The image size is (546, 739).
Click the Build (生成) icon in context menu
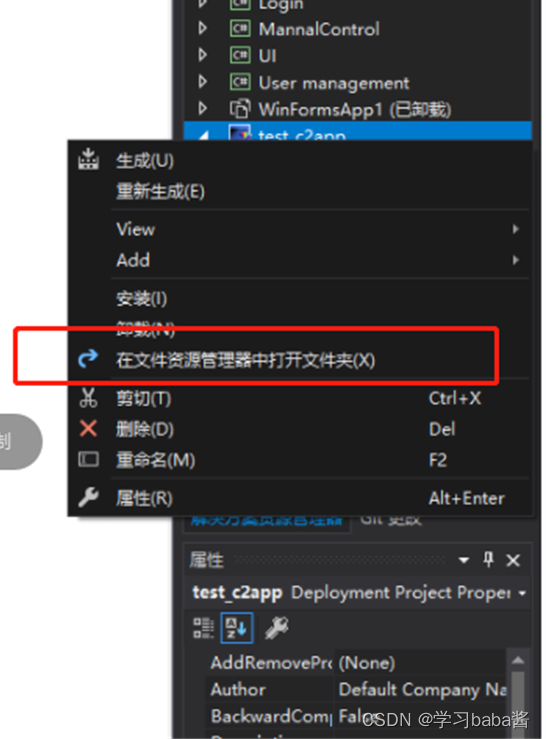[x=88, y=159]
